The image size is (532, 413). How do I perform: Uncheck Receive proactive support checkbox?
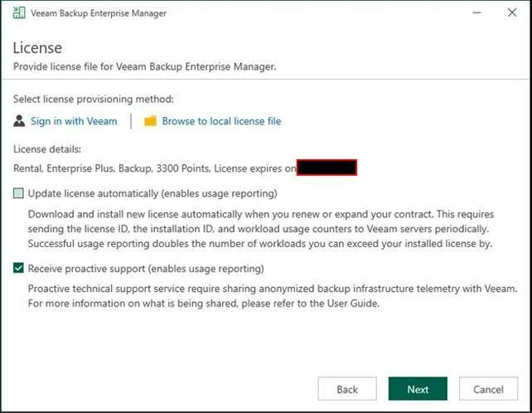point(18,268)
